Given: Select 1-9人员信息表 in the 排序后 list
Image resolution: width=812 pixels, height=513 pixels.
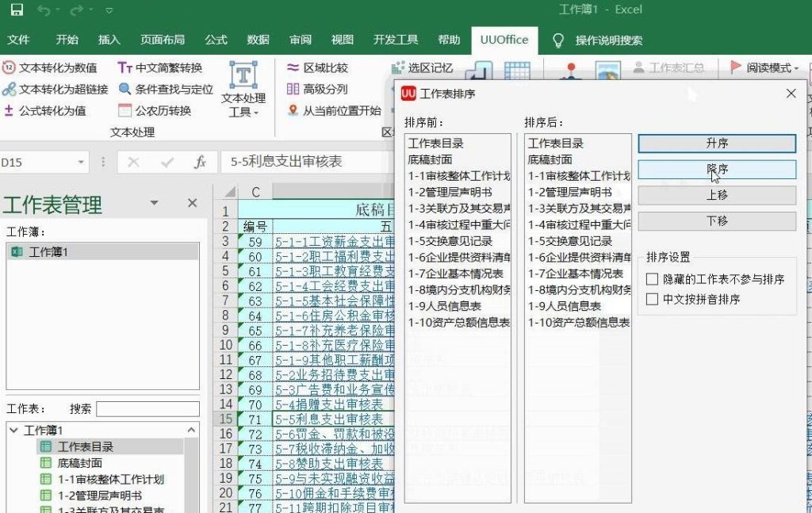Looking at the screenshot, I should [578, 307].
